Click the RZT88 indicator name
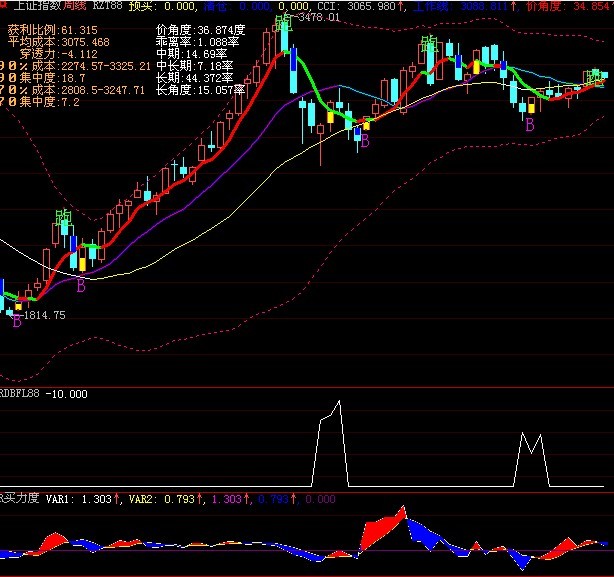614x577 pixels. click(108, 5)
